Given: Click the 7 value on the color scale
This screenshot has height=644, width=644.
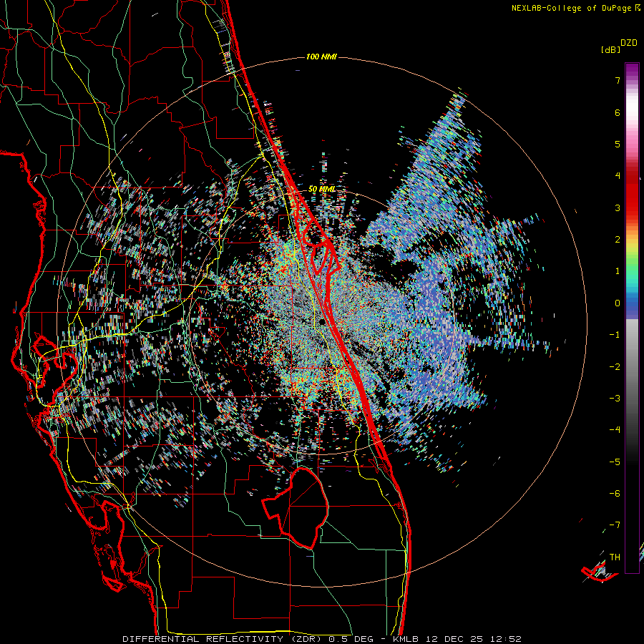Looking at the screenshot, I should [x=618, y=80].
